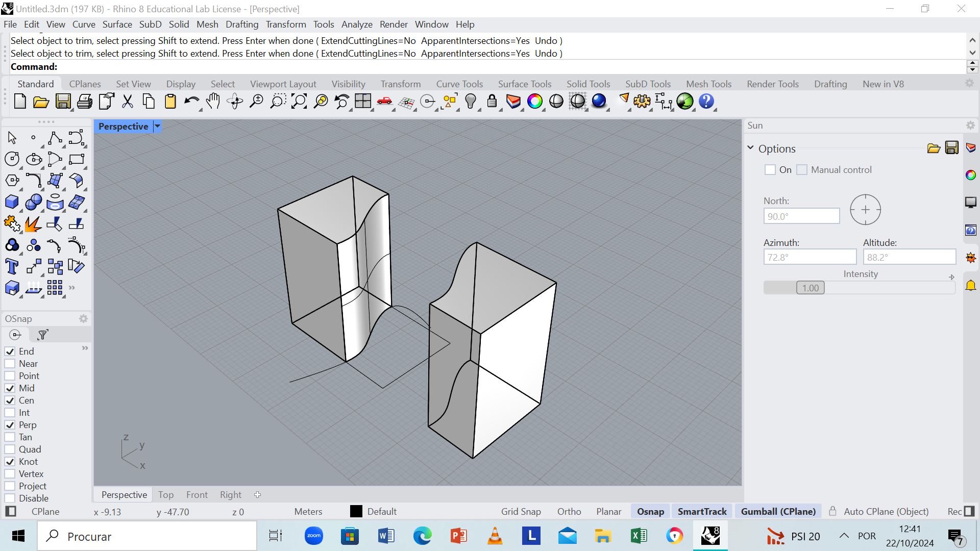Open the Solid menu
The width and height of the screenshot is (980, 551).
click(x=178, y=24)
